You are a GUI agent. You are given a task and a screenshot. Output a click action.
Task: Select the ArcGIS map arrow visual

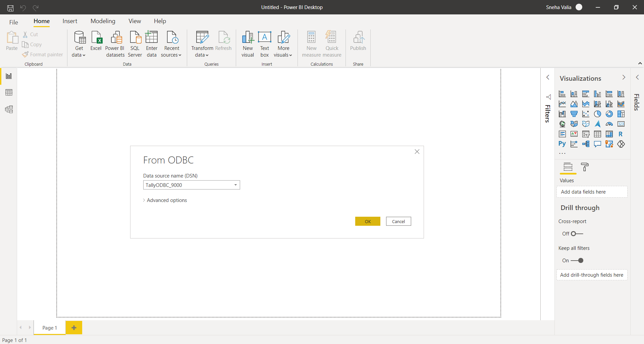pos(597,124)
